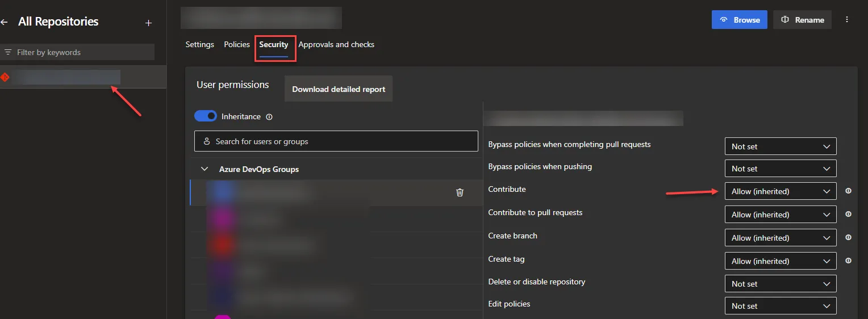
Task: Click the info icon beside Create tag
Action: (x=848, y=261)
